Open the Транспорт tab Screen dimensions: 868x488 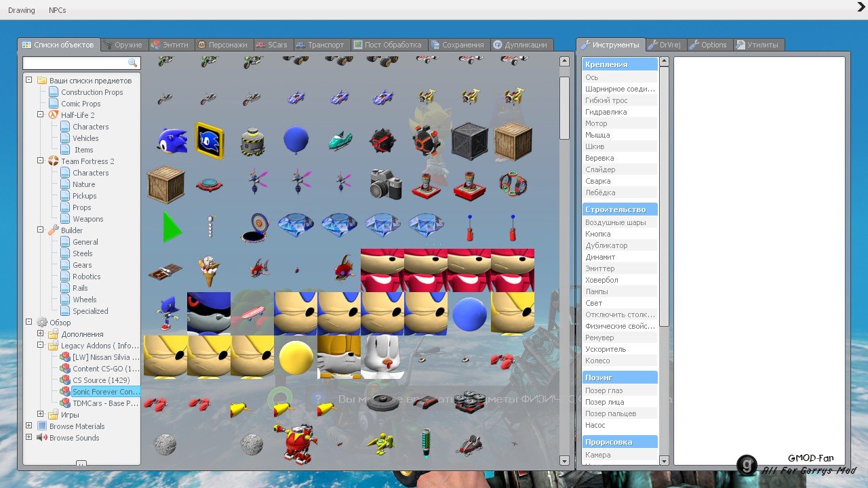click(x=321, y=45)
